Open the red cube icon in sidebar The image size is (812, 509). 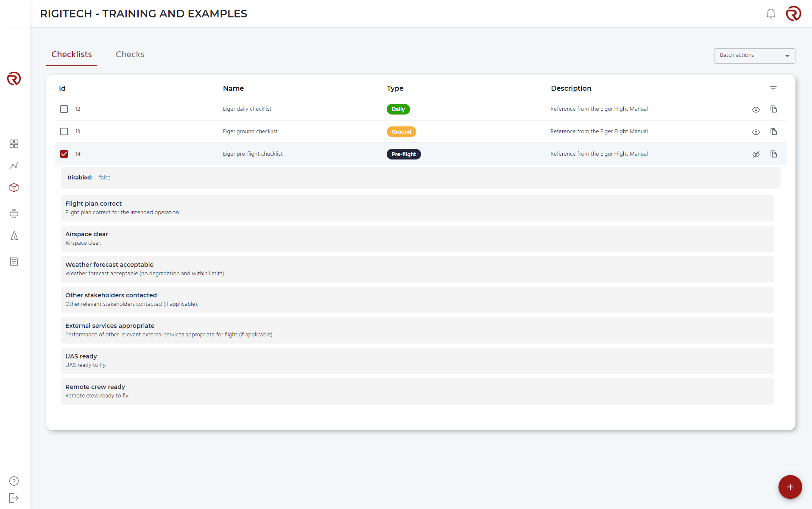click(14, 187)
